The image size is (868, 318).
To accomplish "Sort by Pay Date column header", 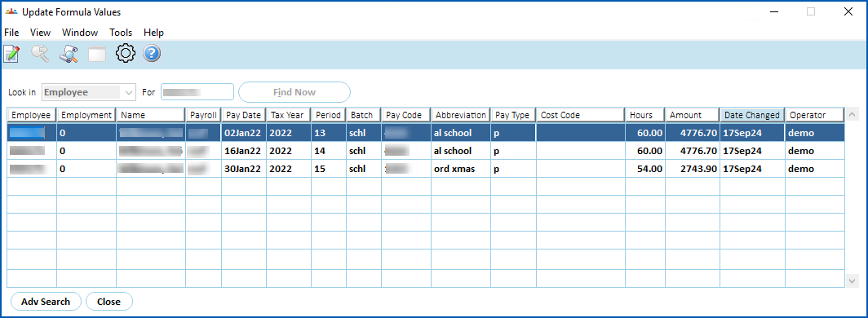I will (x=244, y=115).
